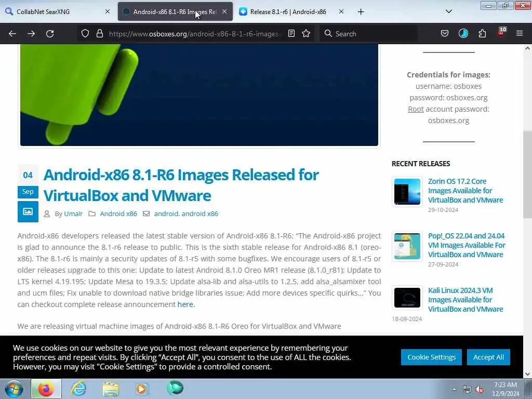Reload the current page
The image size is (532, 399).
pos(50,34)
